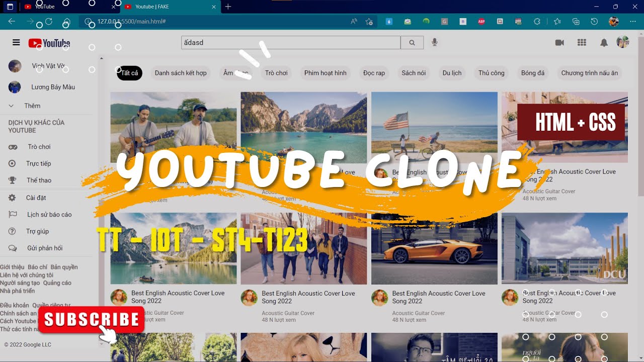Go back with the browser arrow
The width and height of the screenshot is (644, 362).
click(12, 22)
